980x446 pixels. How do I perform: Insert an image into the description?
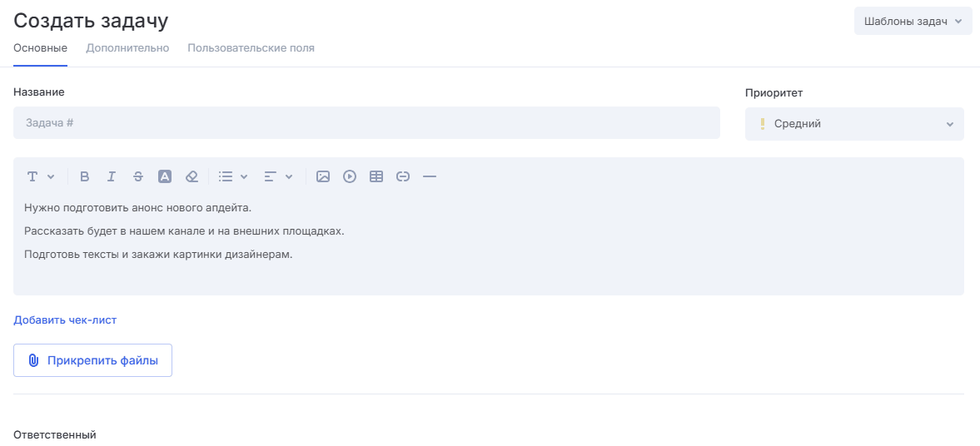pyautogui.click(x=323, y=176)
